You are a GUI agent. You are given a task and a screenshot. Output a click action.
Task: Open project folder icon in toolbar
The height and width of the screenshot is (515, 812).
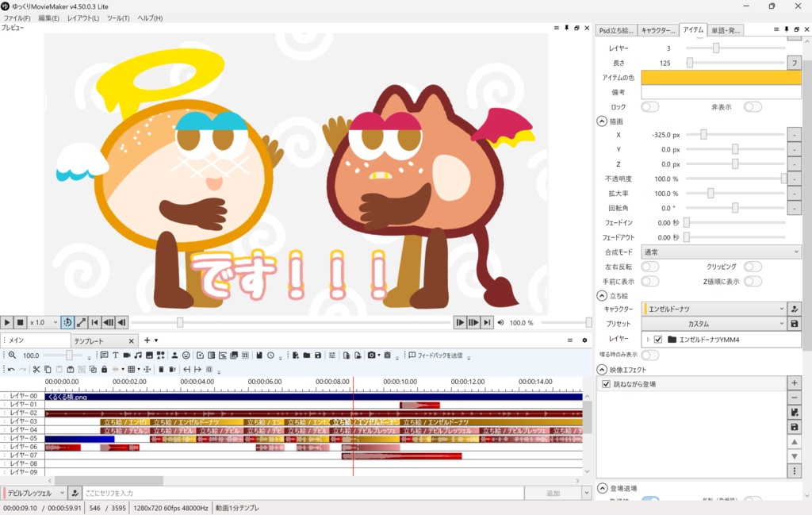(307, 355)
